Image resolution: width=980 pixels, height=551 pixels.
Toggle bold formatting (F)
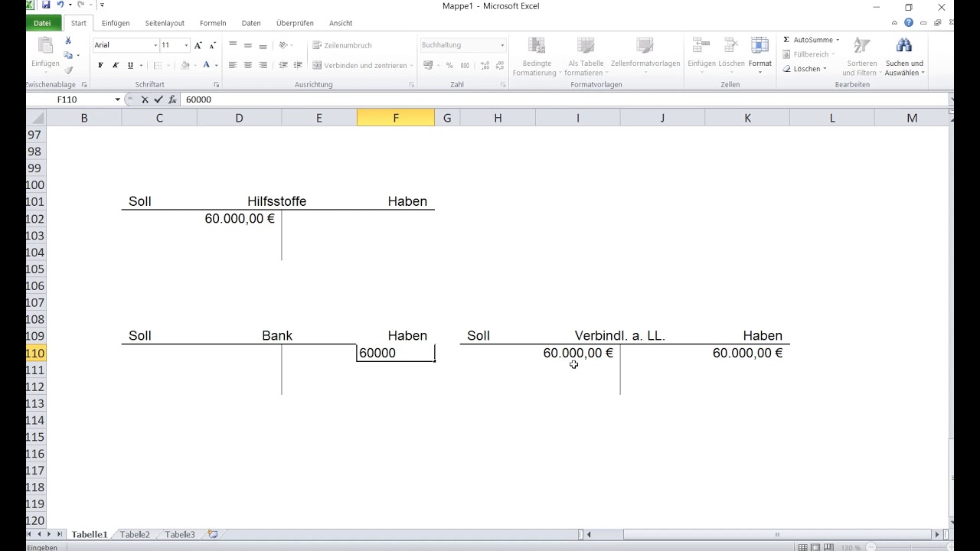[x=100, y=66]
